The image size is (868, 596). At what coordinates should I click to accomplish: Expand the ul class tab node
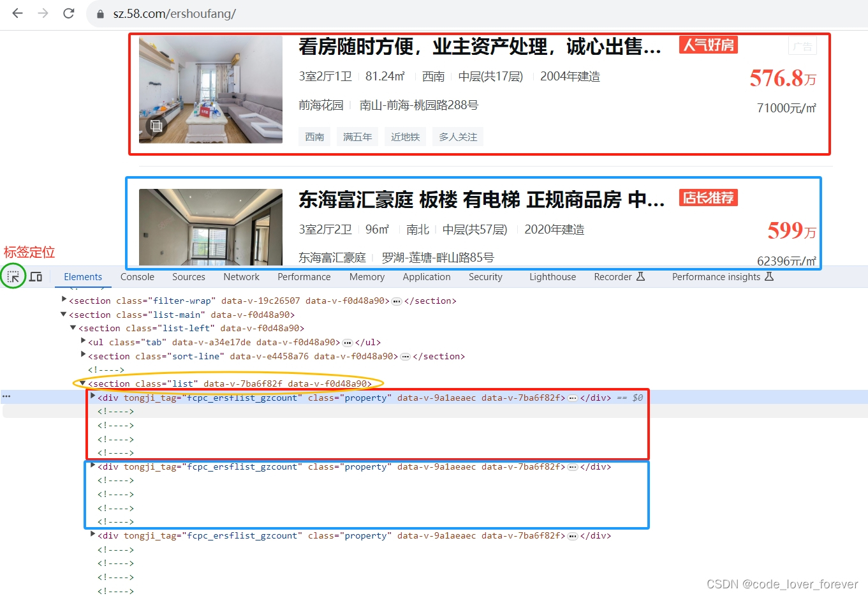(83, 341)
